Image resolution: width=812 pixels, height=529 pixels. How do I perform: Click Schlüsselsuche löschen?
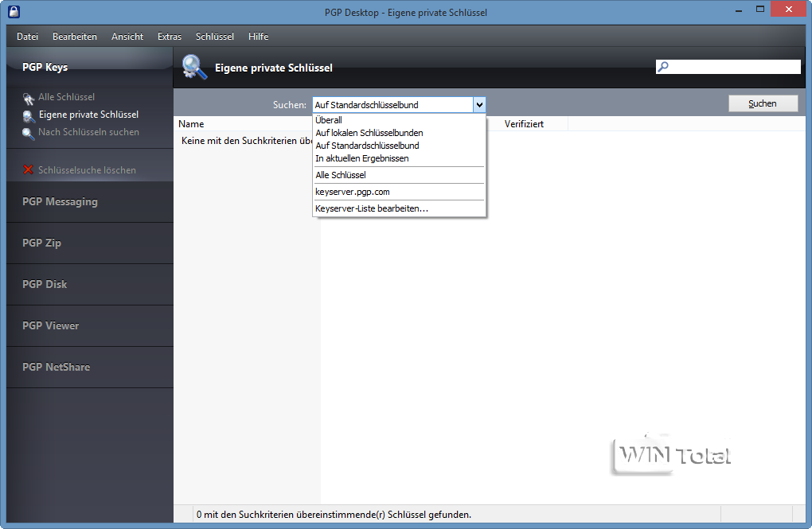point(87,170)
